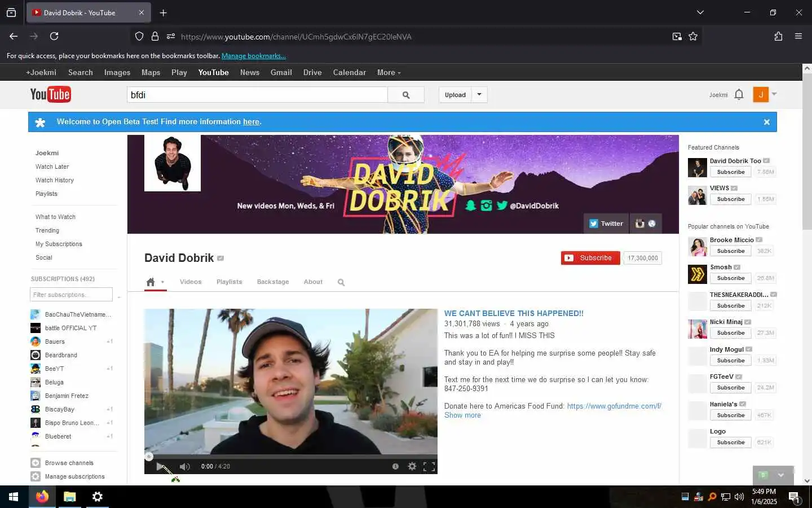Viewport: 812px width, 508px height.
Task: Reload the page in Firefox
Action: coord(54,36)
